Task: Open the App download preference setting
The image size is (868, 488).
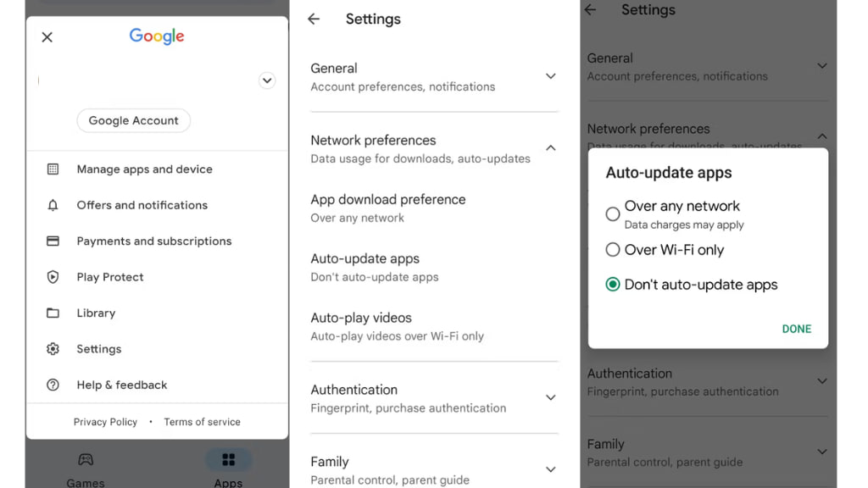Action: [388, 208]
